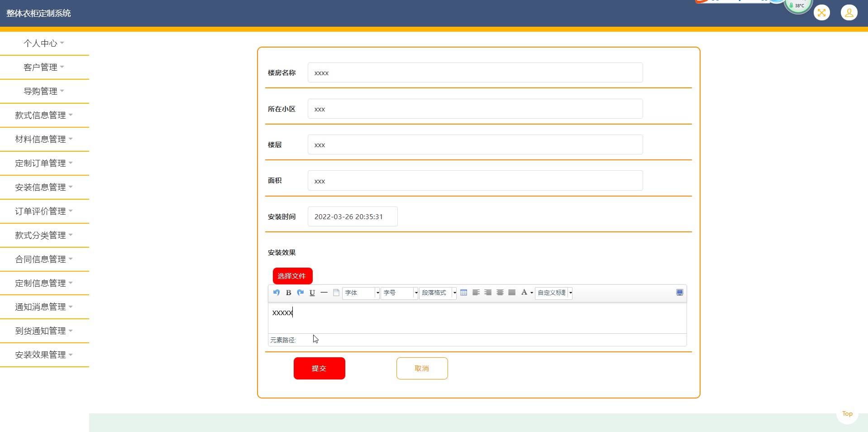Toggle bold formatting in the editor

coord(288,293)
